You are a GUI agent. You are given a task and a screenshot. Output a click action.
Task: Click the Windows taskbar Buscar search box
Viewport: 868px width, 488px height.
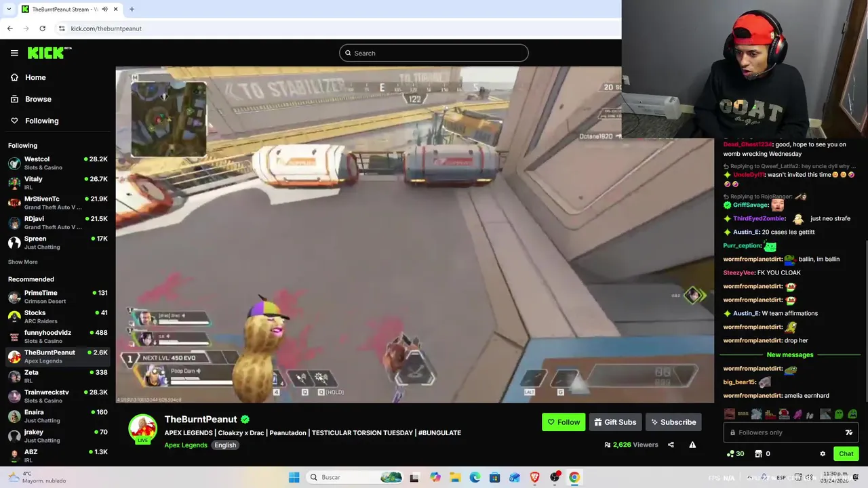click(354, 477)
